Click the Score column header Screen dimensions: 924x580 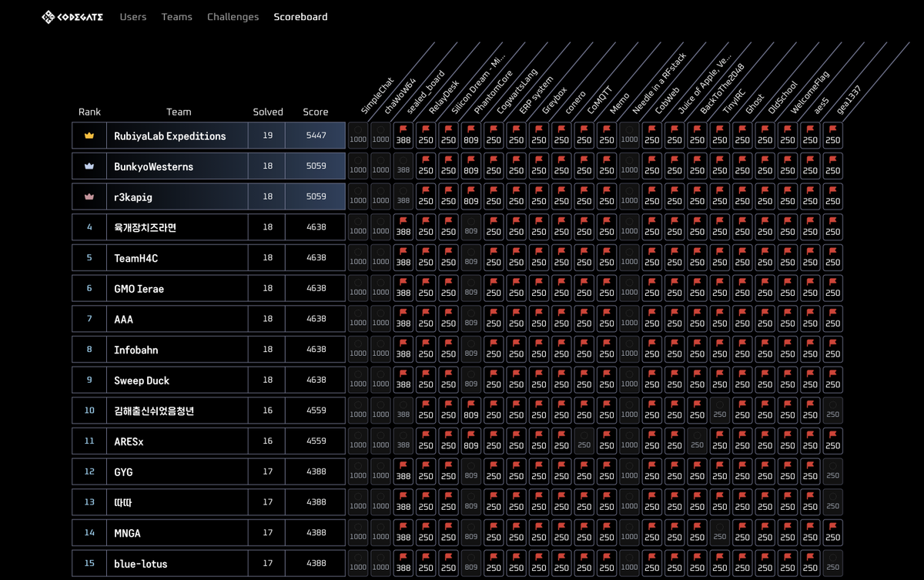click(316, 112)
